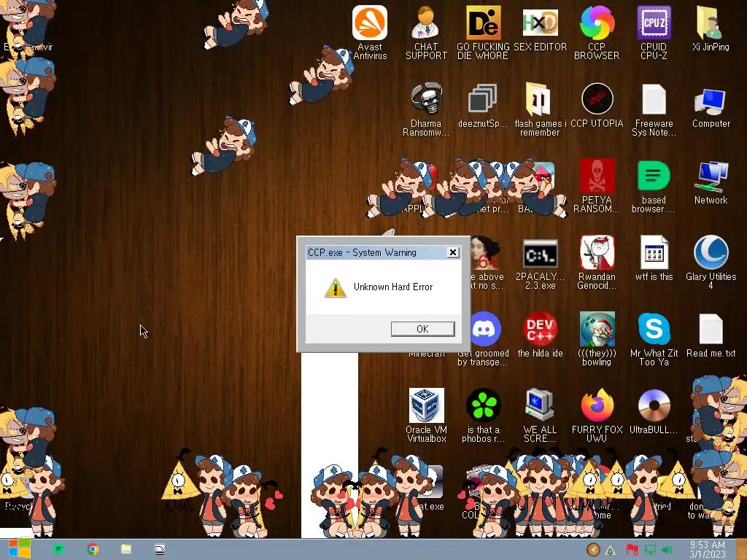This screenshot has height=560, width=747.
Task: Open the CPUID CPU-Z shortcut
Action: coord(654,32)
